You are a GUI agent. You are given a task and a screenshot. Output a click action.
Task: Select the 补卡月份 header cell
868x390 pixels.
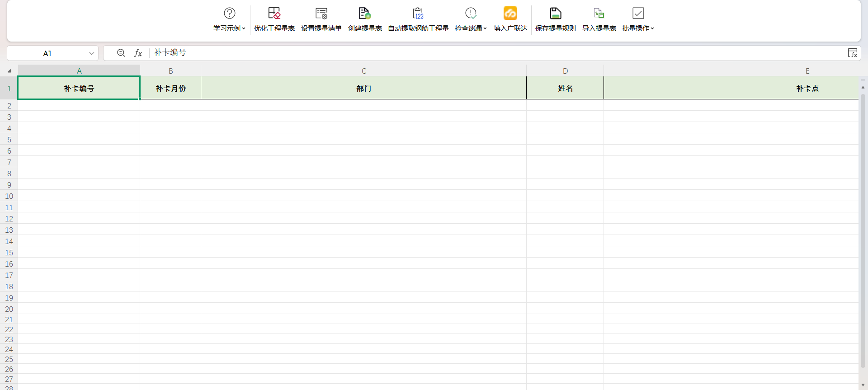coord(171,88)
